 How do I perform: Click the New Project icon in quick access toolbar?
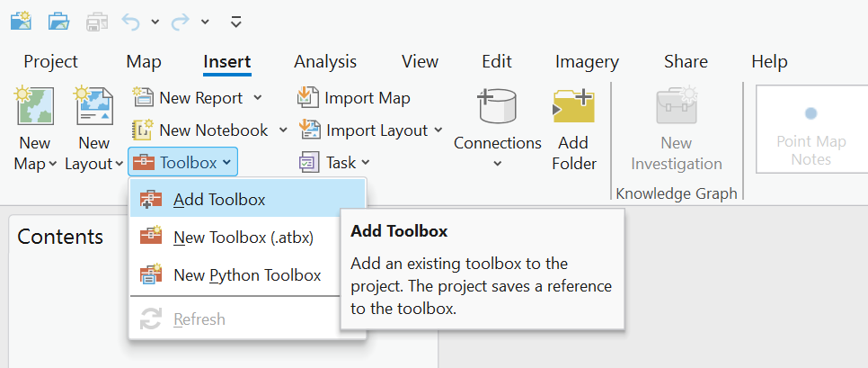click(21, 21)
